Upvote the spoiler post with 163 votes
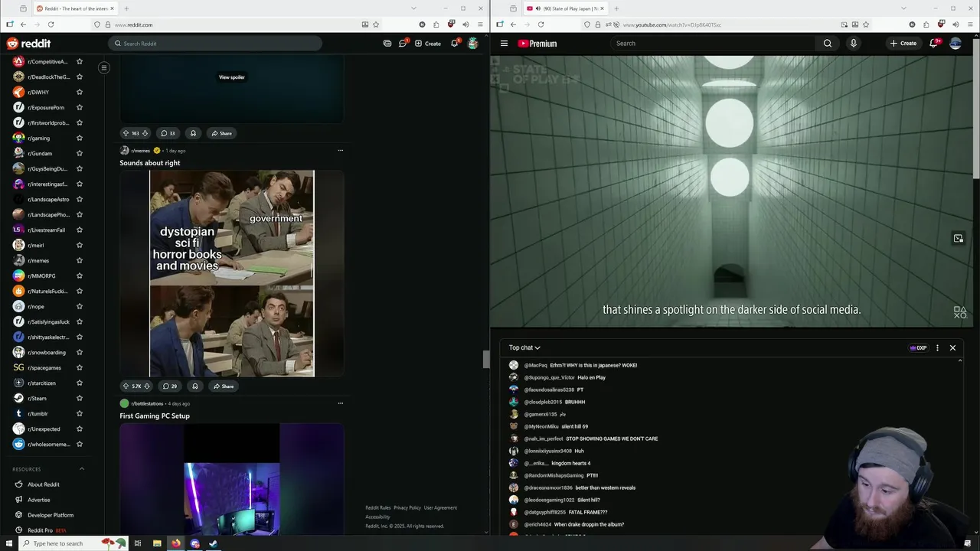The image size is (980, 551). pos(126,133)
